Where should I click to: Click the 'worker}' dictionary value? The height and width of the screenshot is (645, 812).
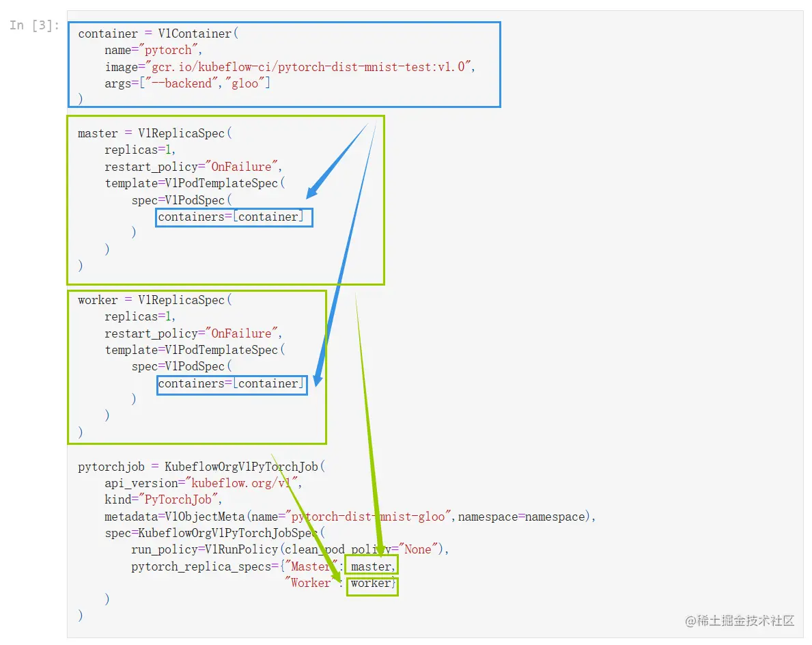[x=373, y=583]
